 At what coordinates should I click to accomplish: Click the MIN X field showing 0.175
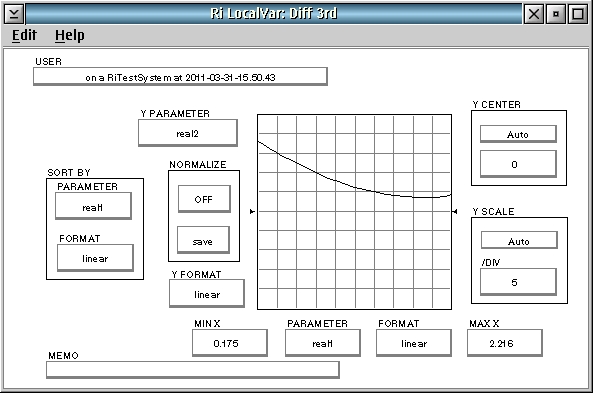point(230,343)
